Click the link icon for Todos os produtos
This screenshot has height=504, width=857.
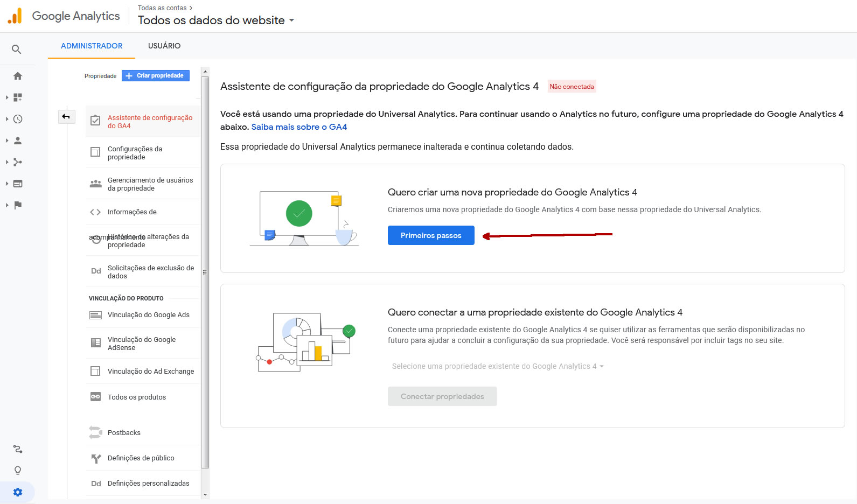tap(95, 397)
